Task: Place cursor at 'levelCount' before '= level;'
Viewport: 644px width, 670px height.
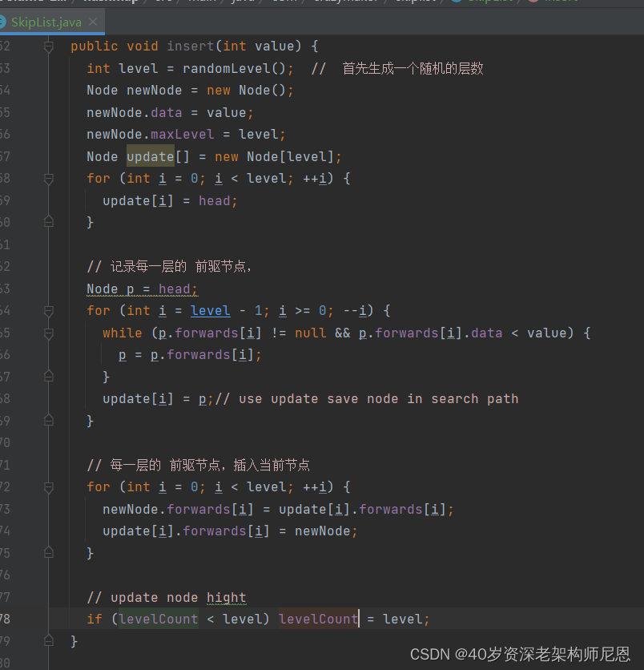Action: click(x=318, y=620)
